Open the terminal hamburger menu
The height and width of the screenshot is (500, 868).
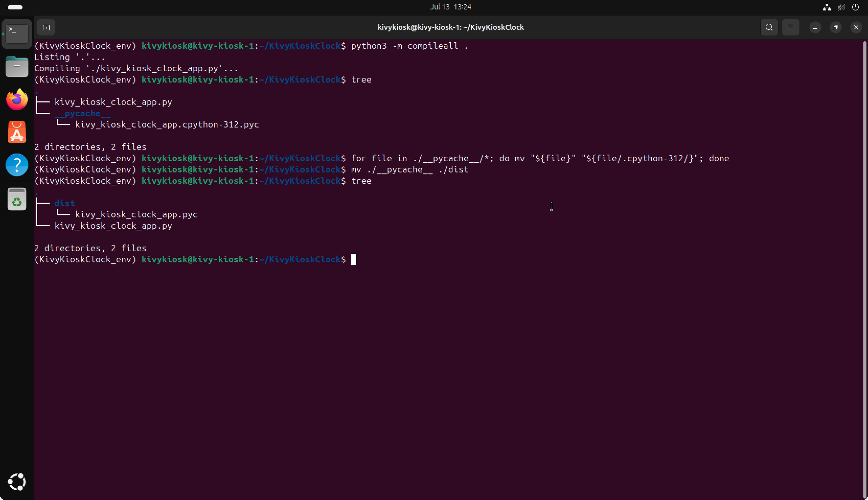click(x=791, y=28)
